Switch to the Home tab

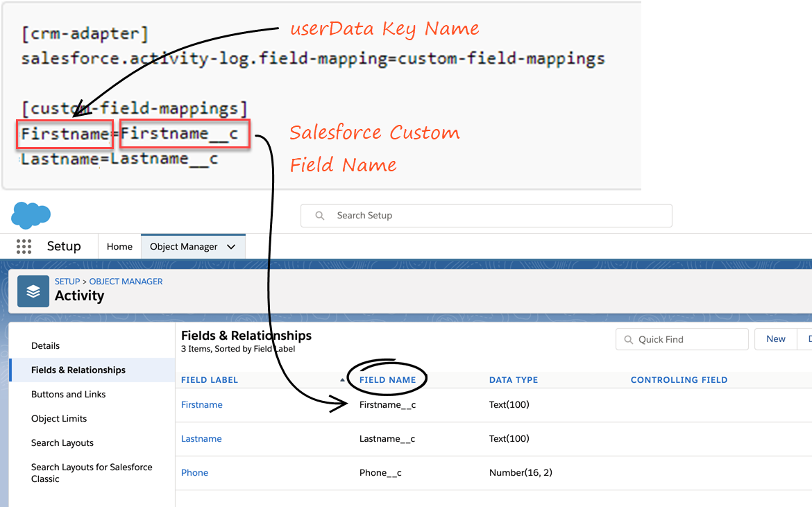[119, 247]
